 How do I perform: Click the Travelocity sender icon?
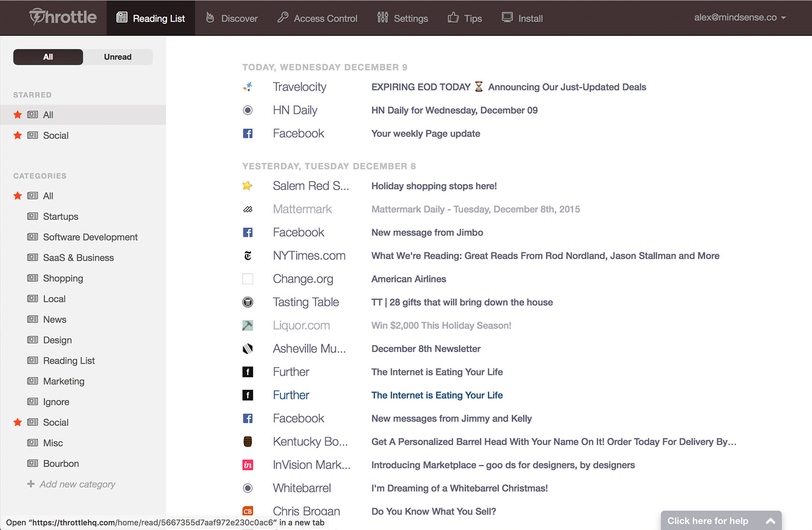(x=247, y=87)
